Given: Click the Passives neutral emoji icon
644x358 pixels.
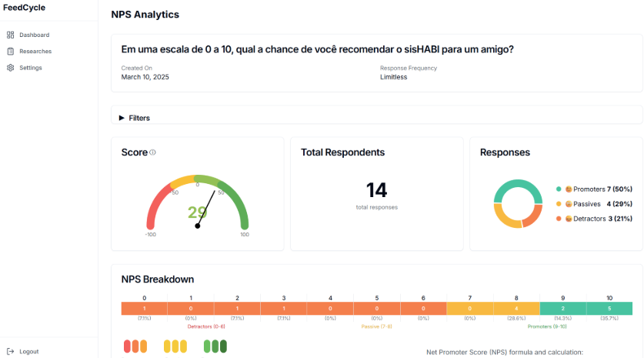Looking at the screenshot, I should pyautogui.click(x=569, y=204).
